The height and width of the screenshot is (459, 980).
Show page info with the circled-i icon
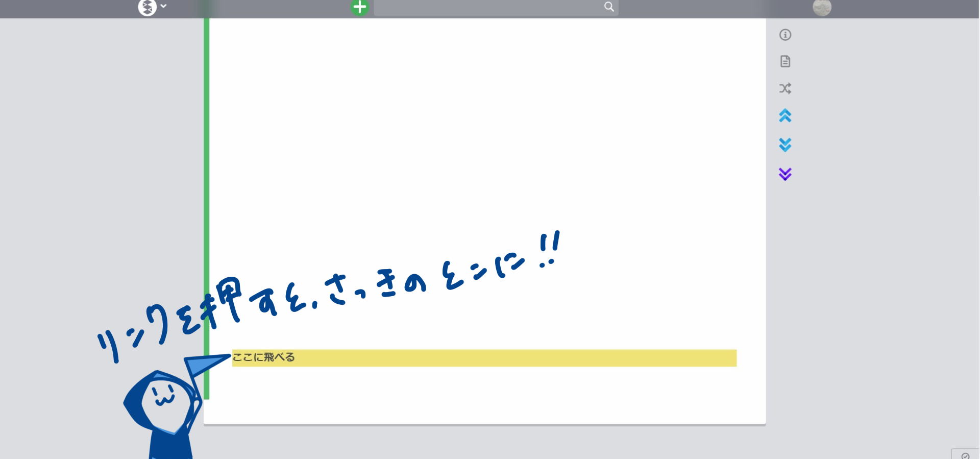[785, 35]
